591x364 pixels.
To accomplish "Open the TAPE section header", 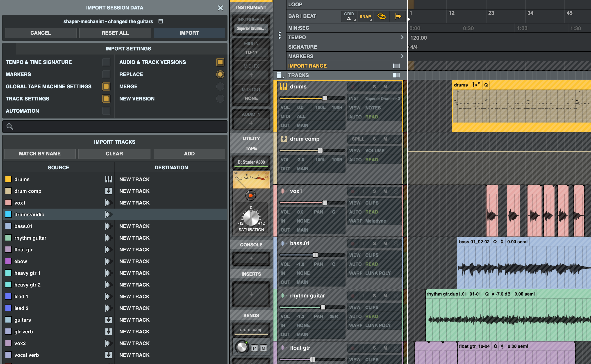I will coord(251,148).
